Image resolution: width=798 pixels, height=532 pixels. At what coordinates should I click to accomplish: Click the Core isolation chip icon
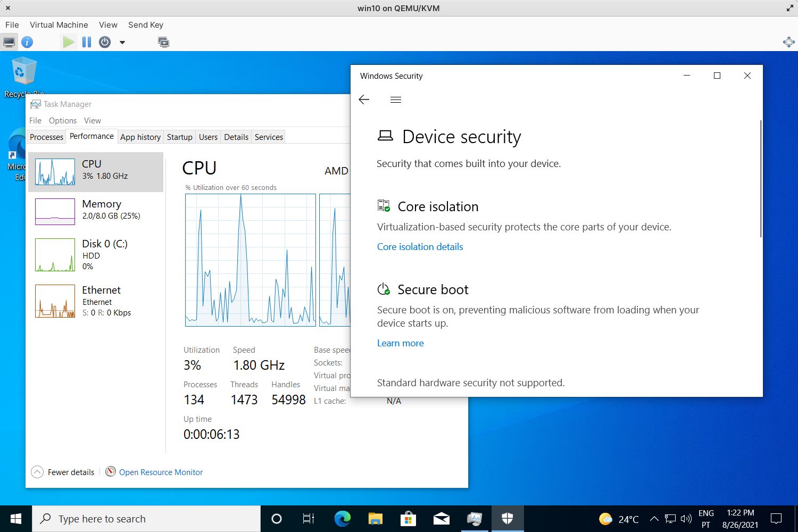(x=384, y=206)
